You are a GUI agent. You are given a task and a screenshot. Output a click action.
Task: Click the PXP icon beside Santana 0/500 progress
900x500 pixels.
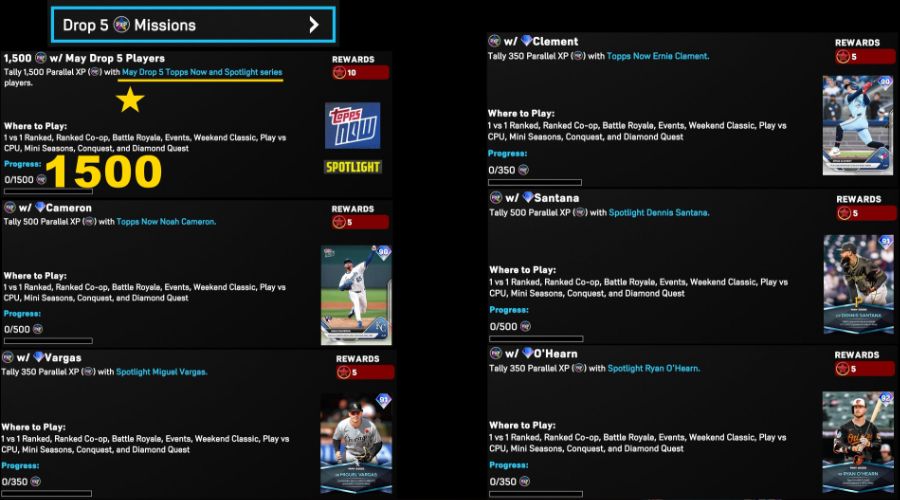pos(525,326)
